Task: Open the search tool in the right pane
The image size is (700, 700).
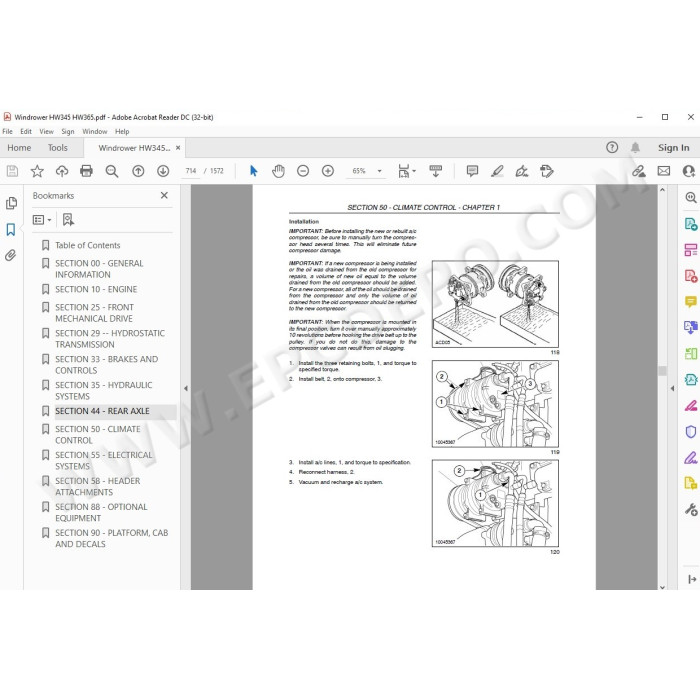Action: tap(691, 197)
